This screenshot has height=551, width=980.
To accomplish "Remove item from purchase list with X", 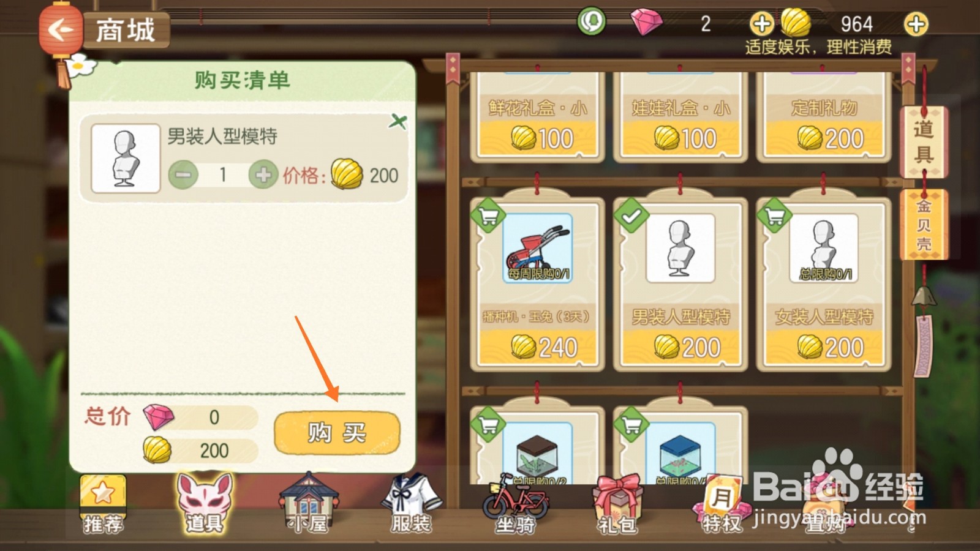I will click(x=398, y=121).
